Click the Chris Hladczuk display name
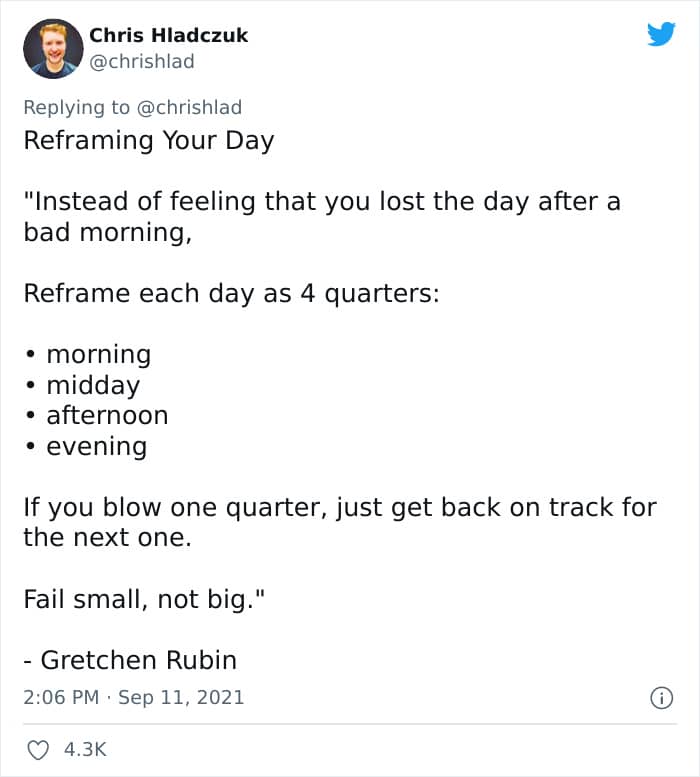This screenshot has height=777, width=700. pos(168,35)
